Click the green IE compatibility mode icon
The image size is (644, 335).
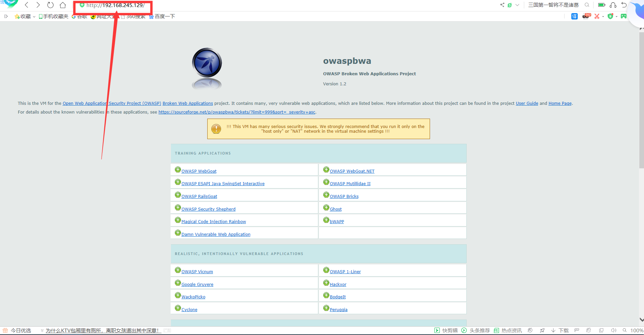pos(510,5)
